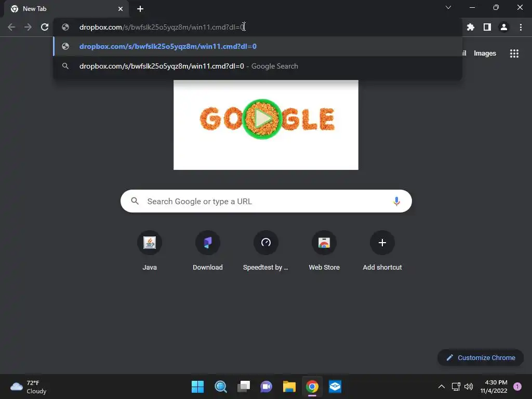Image resolution: width=532 pixels, height=399 pixels.
Task: Open the Download shortcut
Action: click(208, 250)
